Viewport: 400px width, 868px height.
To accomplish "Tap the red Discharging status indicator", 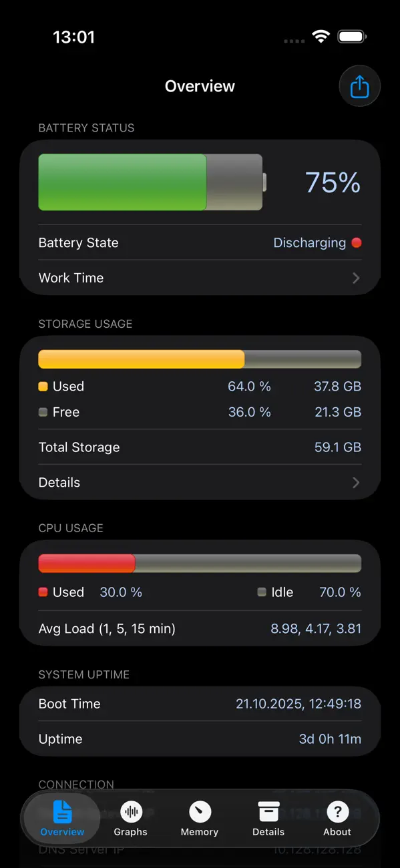I will click(x=357, y=242).
